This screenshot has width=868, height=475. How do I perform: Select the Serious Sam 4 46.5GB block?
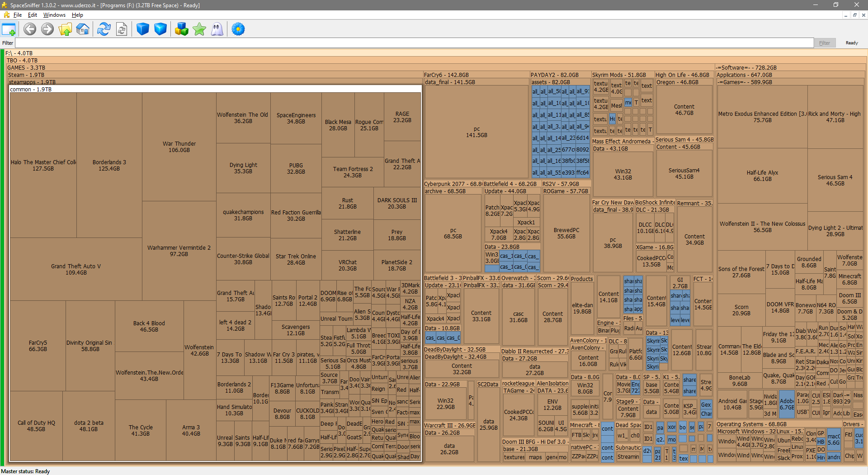(x=835, y=180)
